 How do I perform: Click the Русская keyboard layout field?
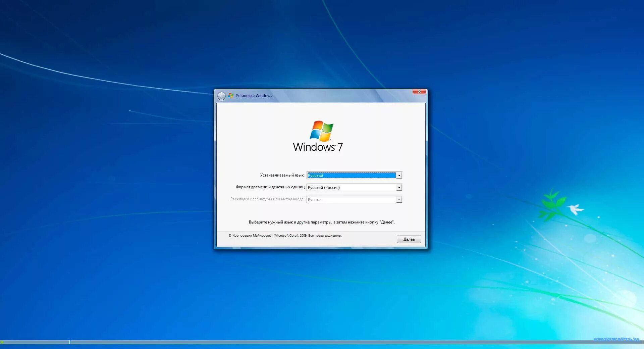coord(352,199)
